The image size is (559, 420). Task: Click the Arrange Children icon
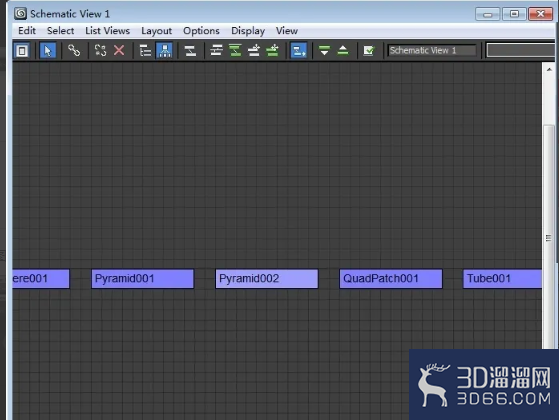(216, 51)
